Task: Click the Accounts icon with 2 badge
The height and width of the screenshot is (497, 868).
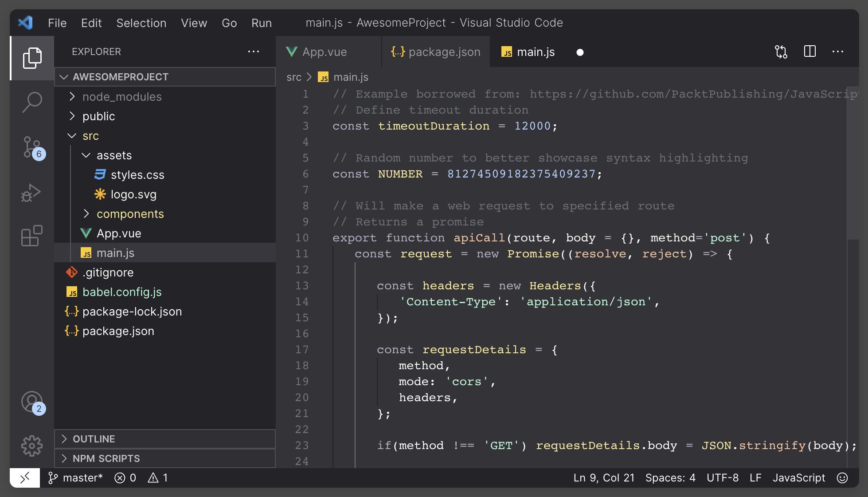Action: point(32,402)
